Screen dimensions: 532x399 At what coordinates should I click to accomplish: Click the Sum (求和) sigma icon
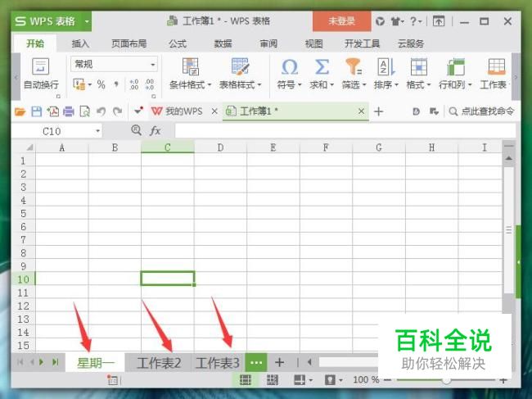click(x=322, y=67)
